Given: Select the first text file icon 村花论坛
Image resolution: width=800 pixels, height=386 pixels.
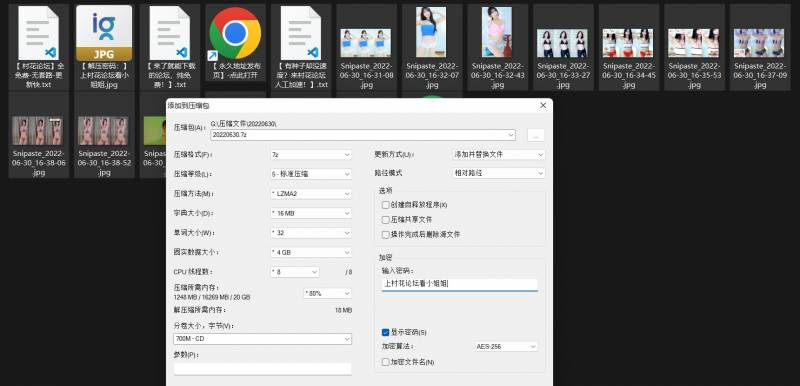Looking at the screenshot, I should click(39, 33).
